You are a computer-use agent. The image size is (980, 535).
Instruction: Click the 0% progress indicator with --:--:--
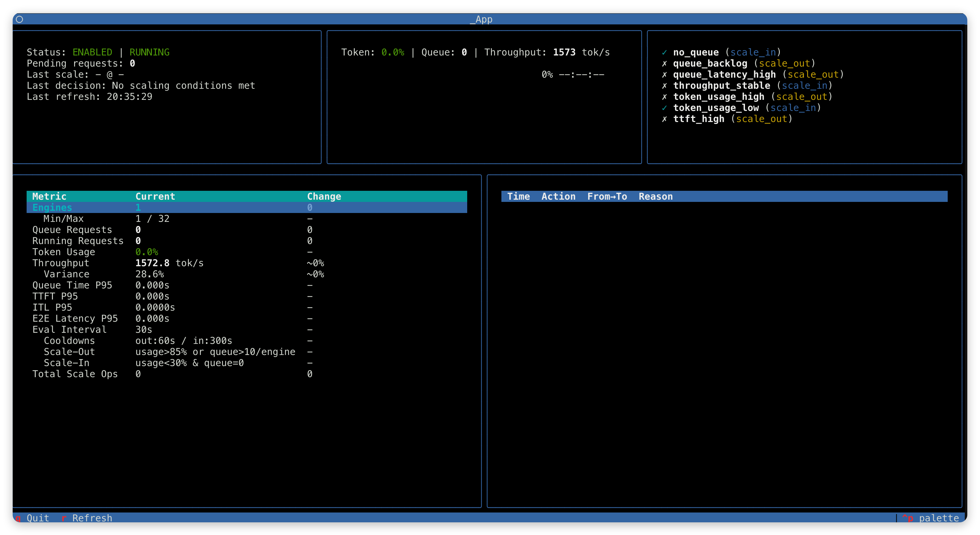(573, 74)
